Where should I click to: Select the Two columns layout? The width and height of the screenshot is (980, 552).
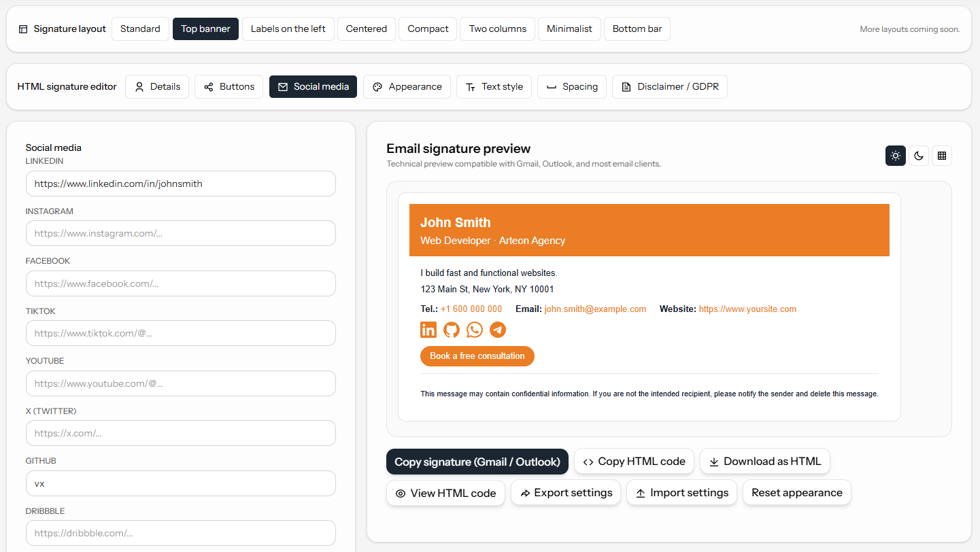point(497,29)
